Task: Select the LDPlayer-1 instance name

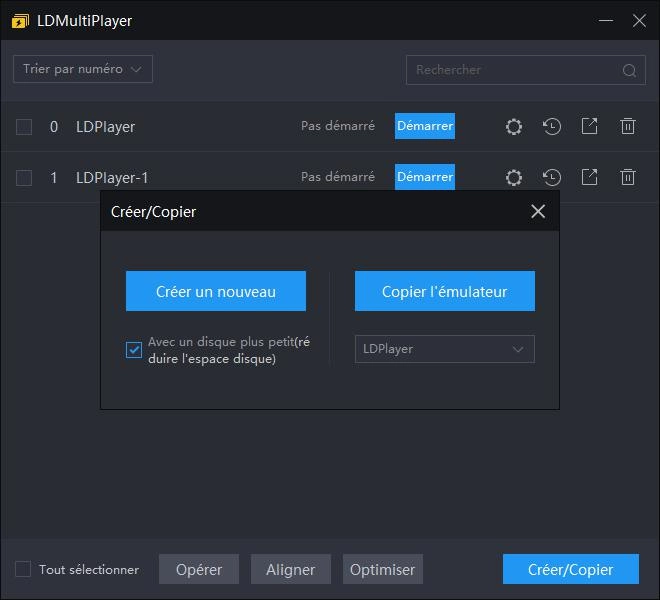Action: click(x=112, y=178)
